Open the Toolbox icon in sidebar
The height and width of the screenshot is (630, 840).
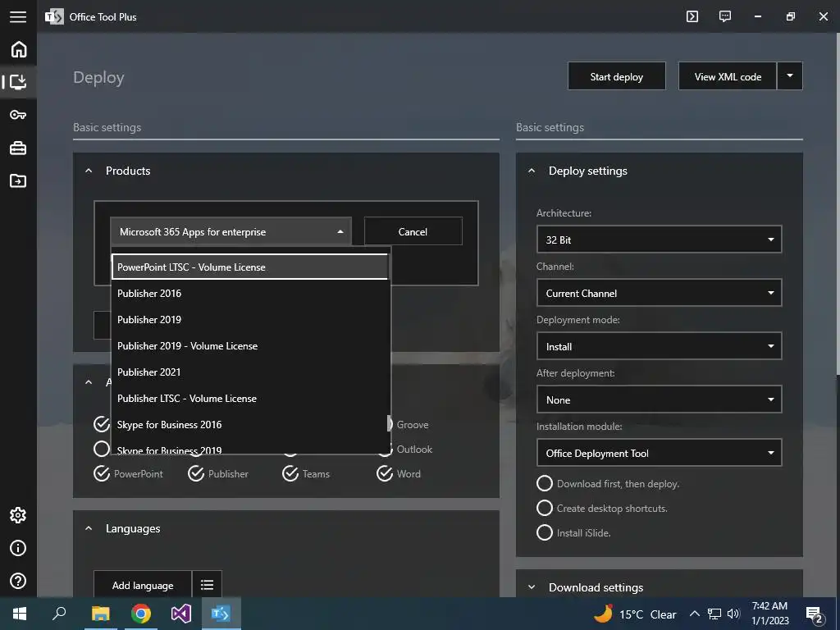click(18, 148)
